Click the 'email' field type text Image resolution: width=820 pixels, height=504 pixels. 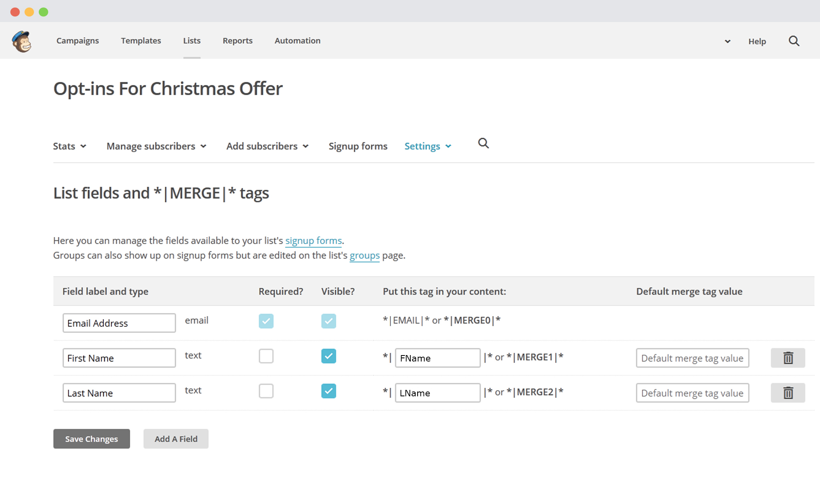(197, 320)
